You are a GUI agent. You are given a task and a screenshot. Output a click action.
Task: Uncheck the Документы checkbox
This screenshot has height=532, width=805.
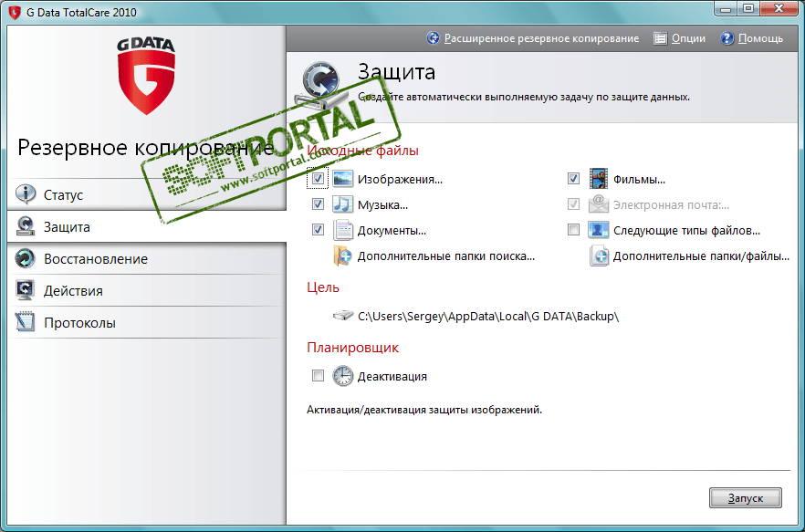pos(318,230)
